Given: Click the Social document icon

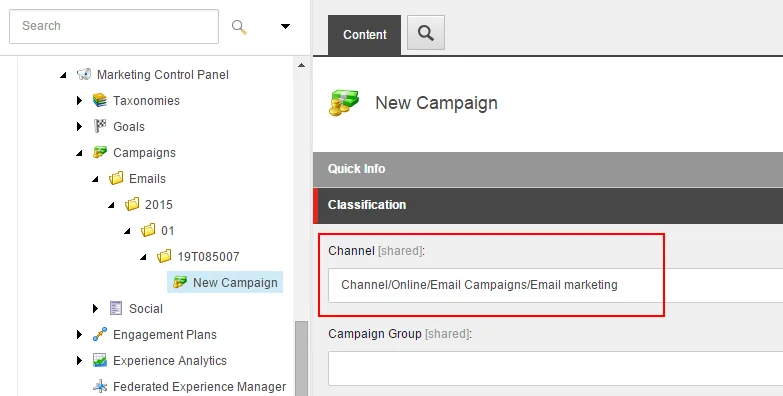Looking at the screenshot, I should [x=116, y=308].
